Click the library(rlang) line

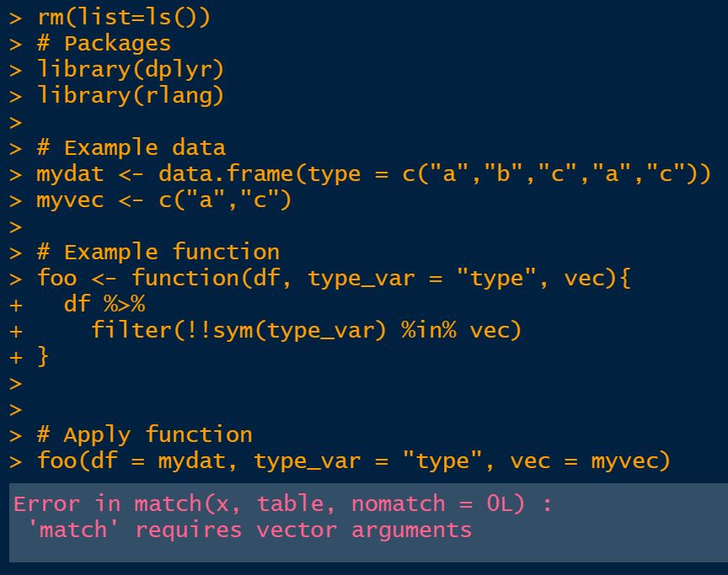tap(131, 95)
